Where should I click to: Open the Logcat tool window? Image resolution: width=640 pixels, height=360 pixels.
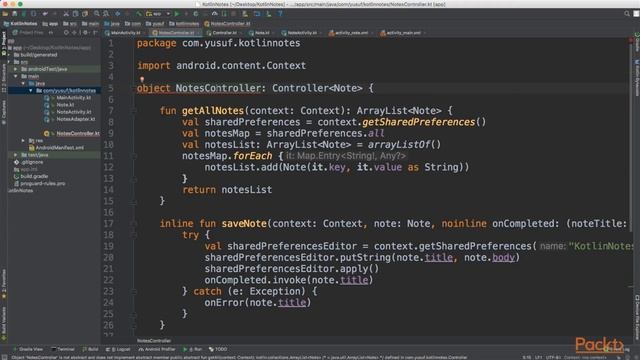118,349
